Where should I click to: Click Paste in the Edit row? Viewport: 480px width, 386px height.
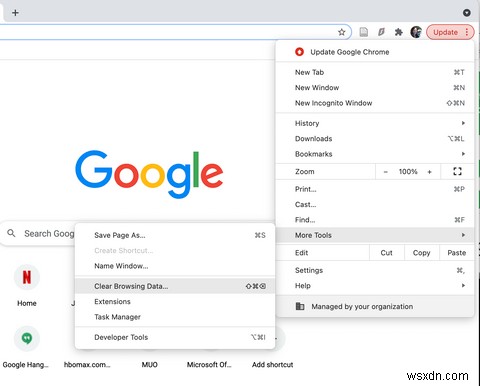click(x=456, y=253)
